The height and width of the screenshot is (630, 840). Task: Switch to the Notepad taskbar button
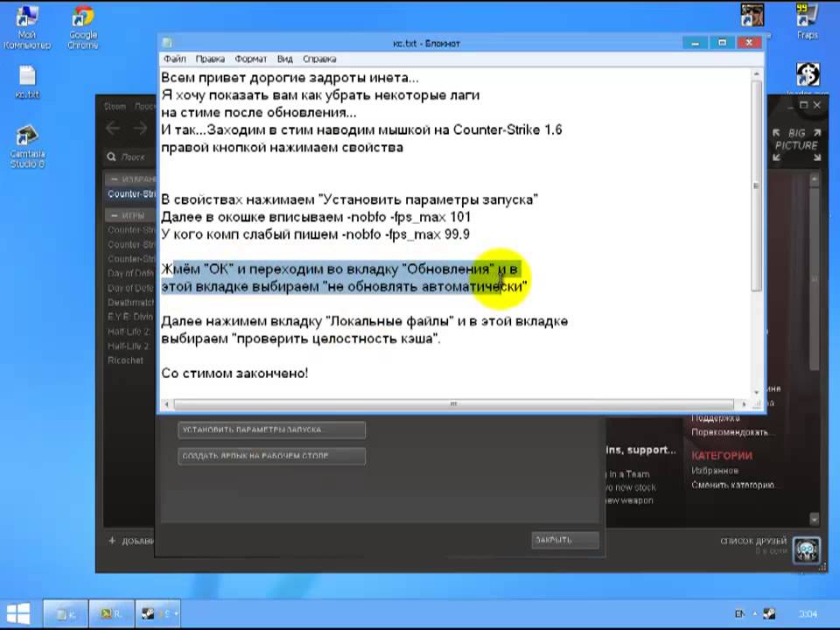[64, 614]
